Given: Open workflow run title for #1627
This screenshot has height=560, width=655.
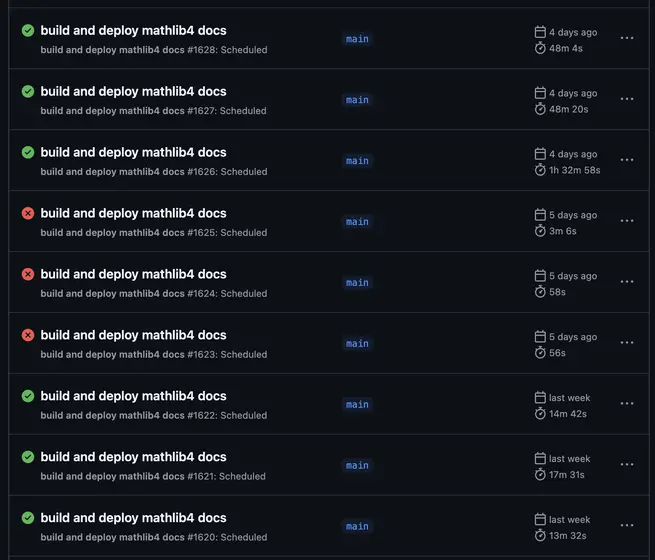Looking at the screenshot, I should pyautogui.click(x=133, y=91).
